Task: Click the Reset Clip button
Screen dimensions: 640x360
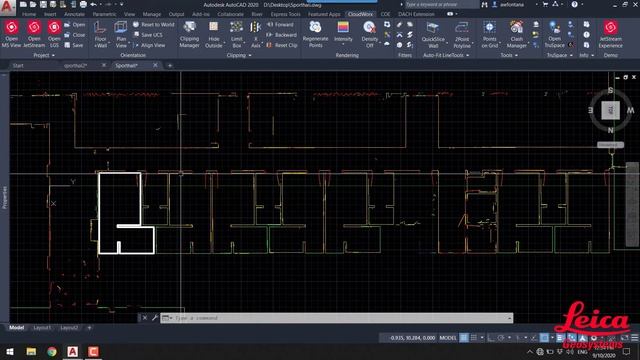Action: click(282, 45)
